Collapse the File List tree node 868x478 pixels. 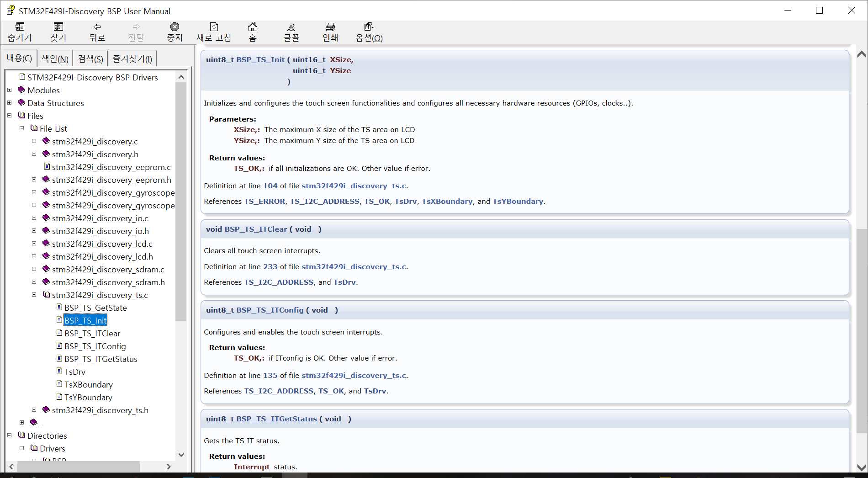[x=21, y=128]
